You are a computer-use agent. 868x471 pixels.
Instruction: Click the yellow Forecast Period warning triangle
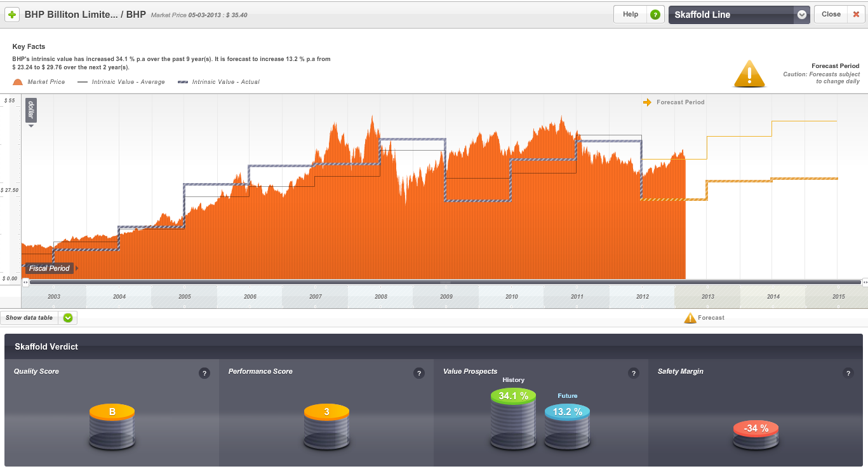(749, 73)
